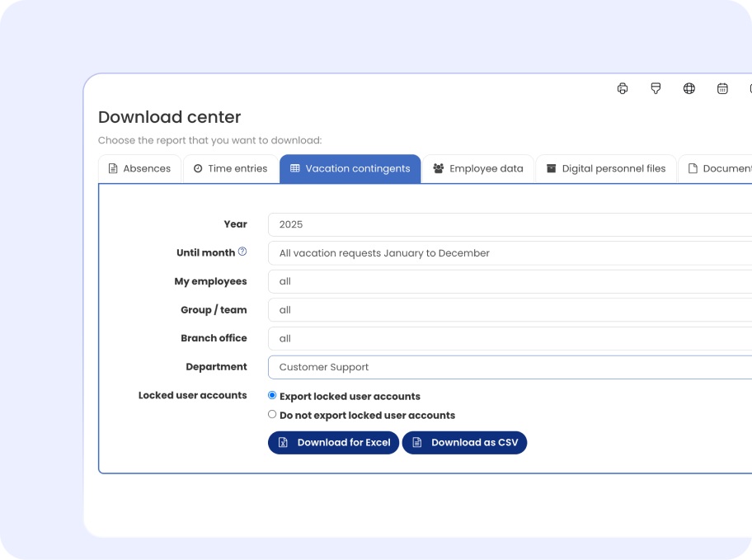Screen dimensions: 752x560
Task: Click the Branch office field label
Action: point(214,338)
